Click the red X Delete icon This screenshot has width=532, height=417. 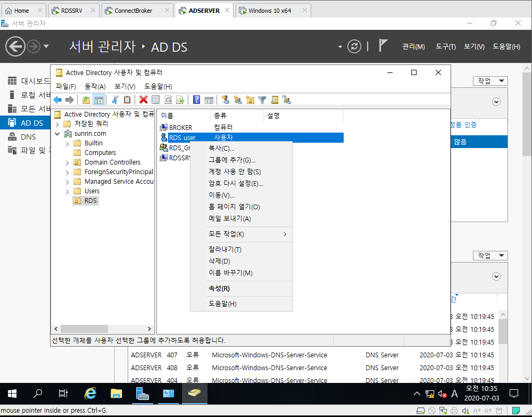click(x=144, y=100)
